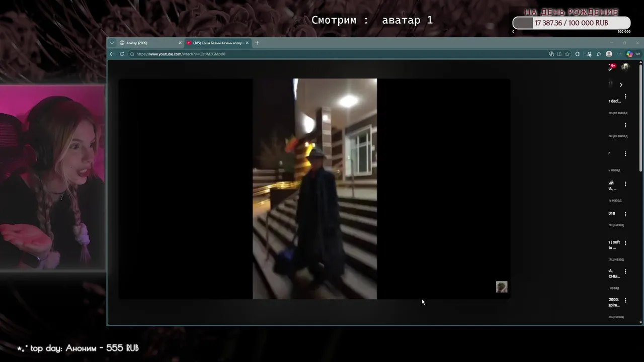Viewport: 644px width, 362px height.
Task: Click the playing video of man on stairs
Action: 314,189
